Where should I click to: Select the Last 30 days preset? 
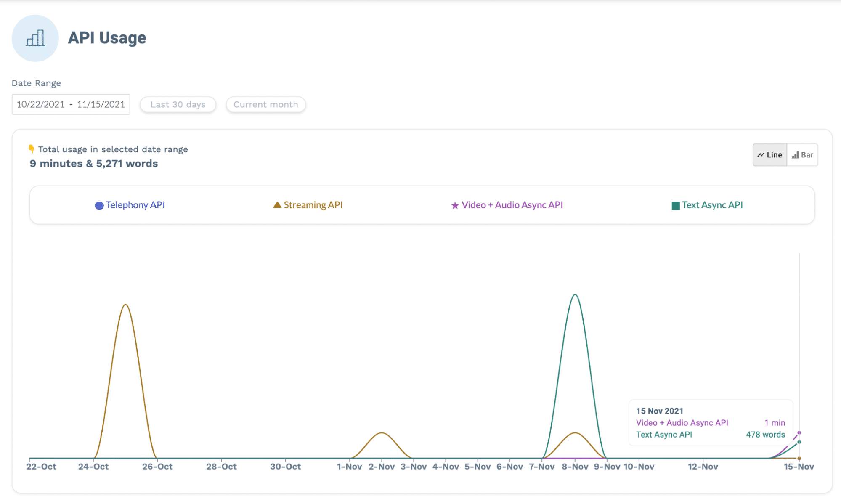tap(178, 104)
